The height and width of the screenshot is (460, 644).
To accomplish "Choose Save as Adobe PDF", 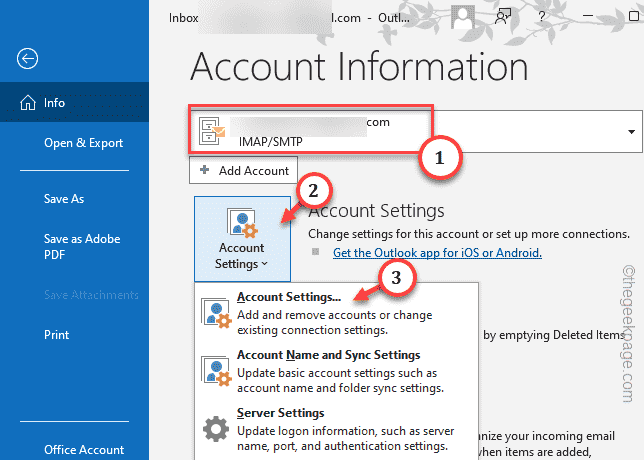I will point(82,246).
